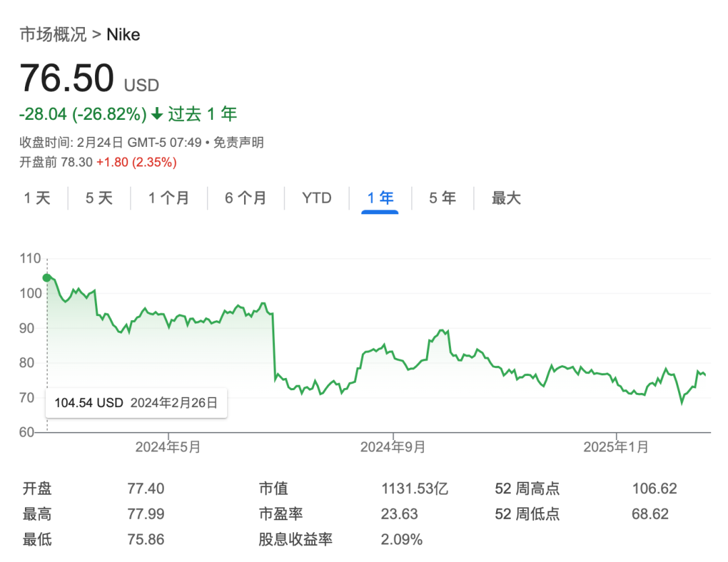Click the green downward arrow icon
This screenshot has width=728, height=562.
(x=156, y=115)
